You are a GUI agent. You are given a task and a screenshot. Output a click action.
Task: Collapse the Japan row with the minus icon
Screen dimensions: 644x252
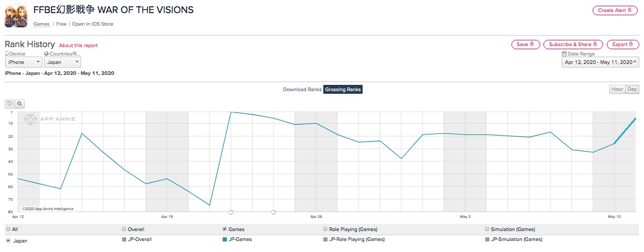pyautogui.click(x=8, y=240)
